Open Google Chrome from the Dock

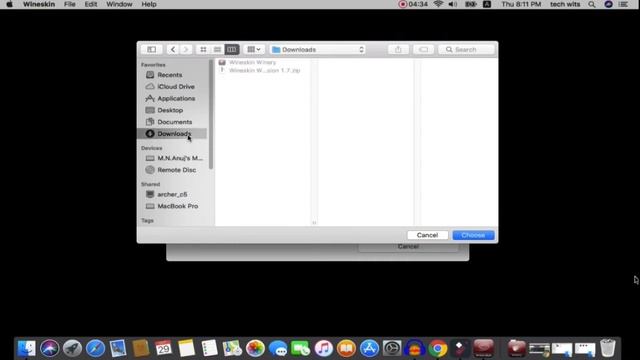click(438, 349)
